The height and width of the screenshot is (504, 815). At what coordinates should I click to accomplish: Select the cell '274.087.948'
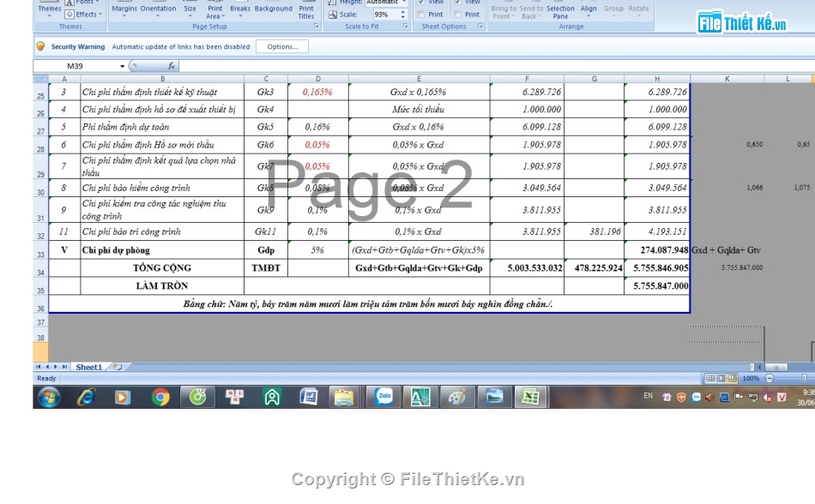pos(657,250)
